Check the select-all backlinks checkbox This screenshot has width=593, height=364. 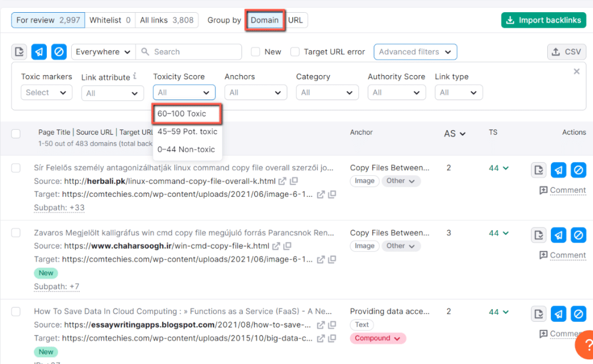coord(16,133)
